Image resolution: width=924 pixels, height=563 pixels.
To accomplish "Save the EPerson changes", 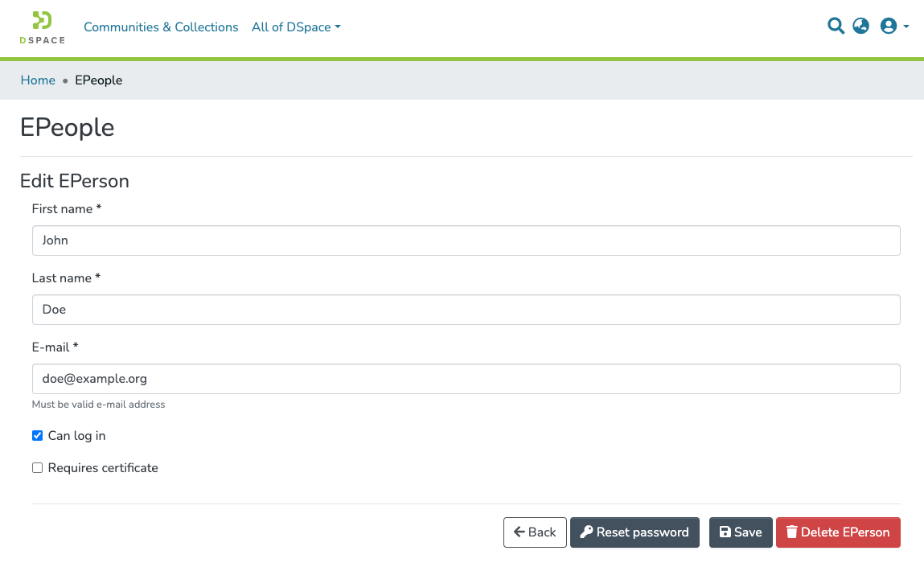I will point(741,532).
